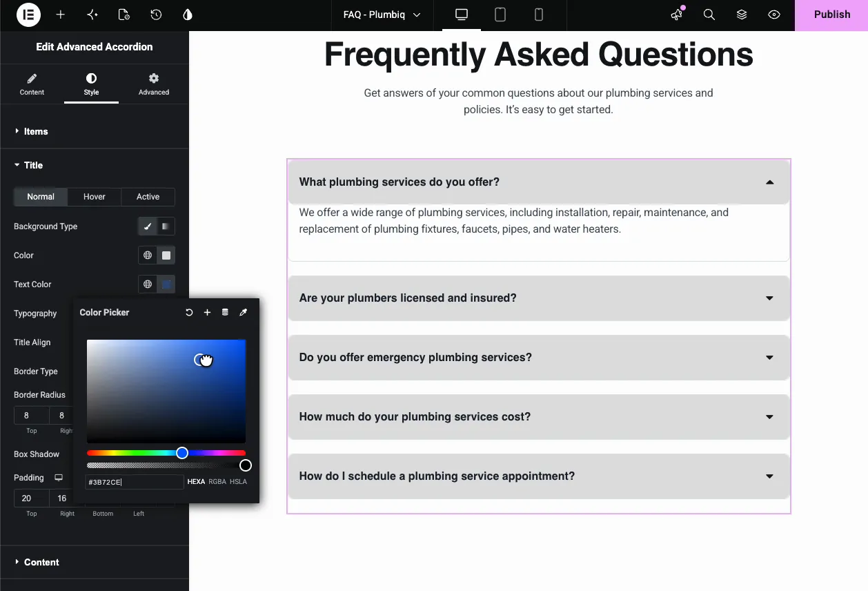Expand 'How do I schedule a plumbing service appointment?'
The width and height of the screenshot is (868, 591).
click(x=538, y=476)
